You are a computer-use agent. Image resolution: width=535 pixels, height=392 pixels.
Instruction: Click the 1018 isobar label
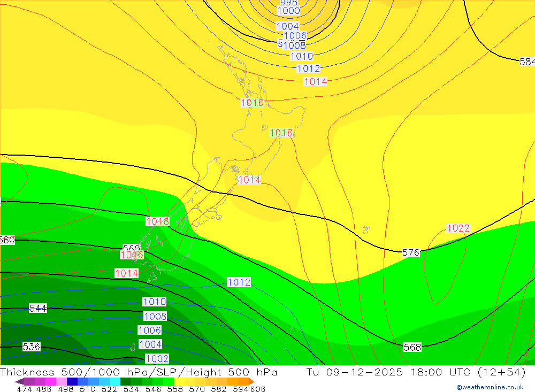click(157, 221)
